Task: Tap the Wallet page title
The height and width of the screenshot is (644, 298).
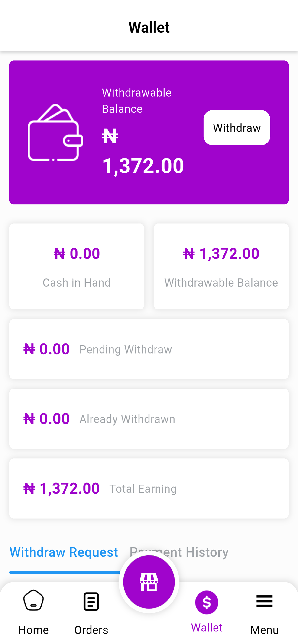Action: click(149, 27)
